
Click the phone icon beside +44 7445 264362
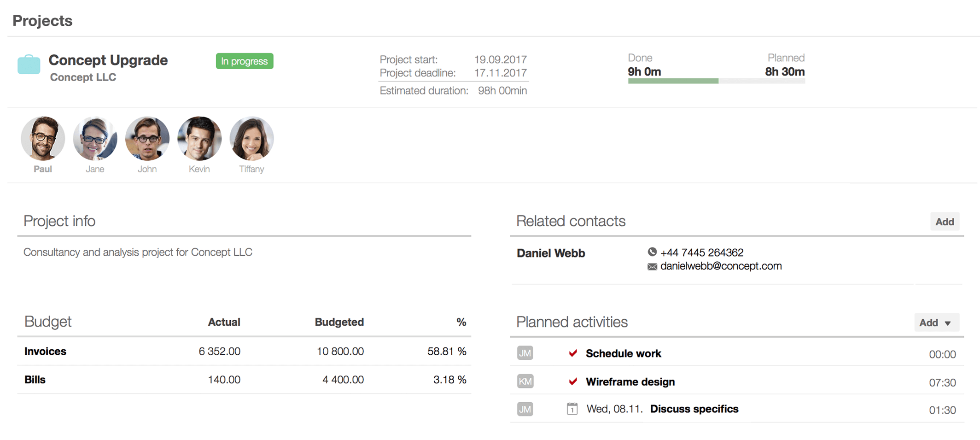(652, 252)
